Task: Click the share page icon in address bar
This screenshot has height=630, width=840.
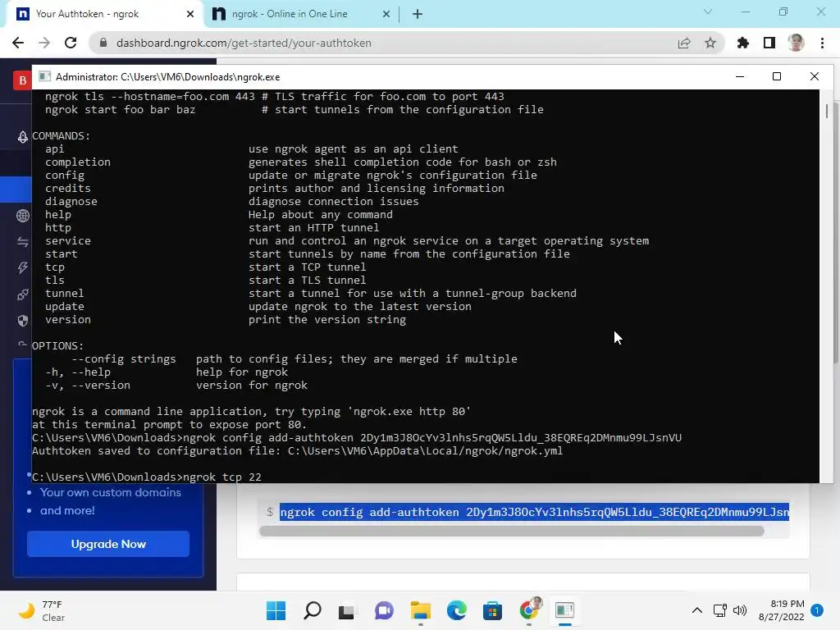Action: (684, 43)
